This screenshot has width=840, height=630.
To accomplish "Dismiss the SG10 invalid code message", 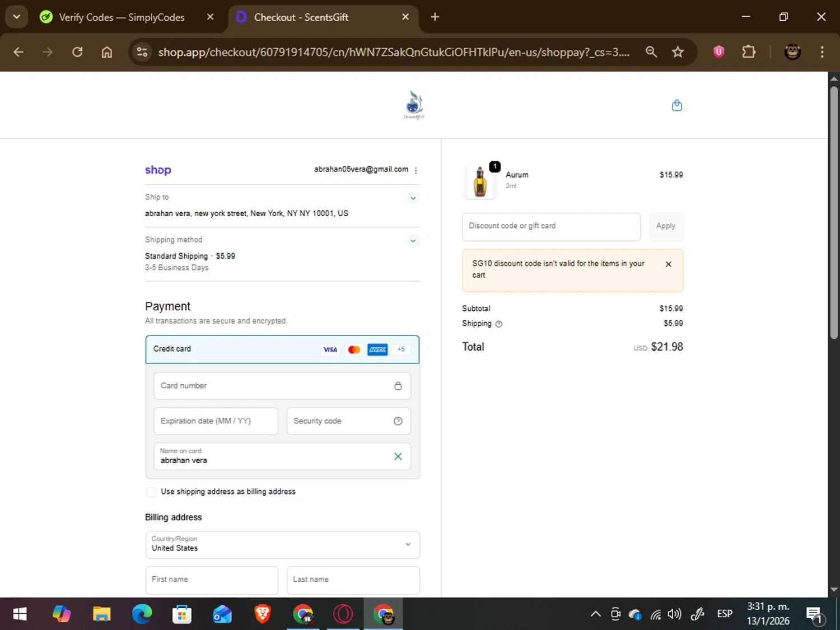I will (x=668, y=264).
